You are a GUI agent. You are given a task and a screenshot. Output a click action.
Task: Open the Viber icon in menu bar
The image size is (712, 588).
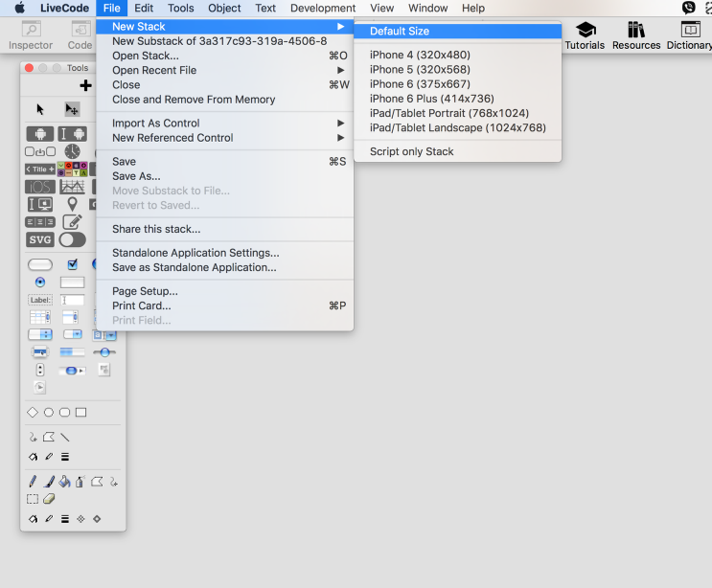coord(688,8)
